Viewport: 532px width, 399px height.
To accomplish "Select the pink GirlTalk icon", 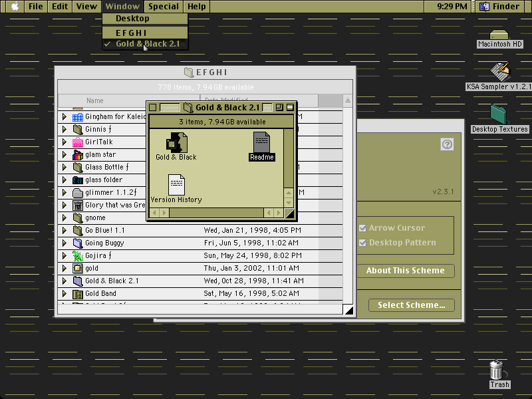I will (78, 142).
